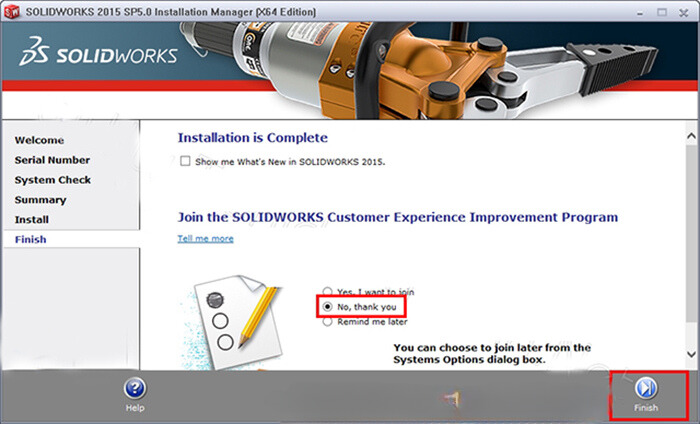
Task: Check Show me What's New in SOLIDWORKS 2015
Action: [x=185, y=161]
